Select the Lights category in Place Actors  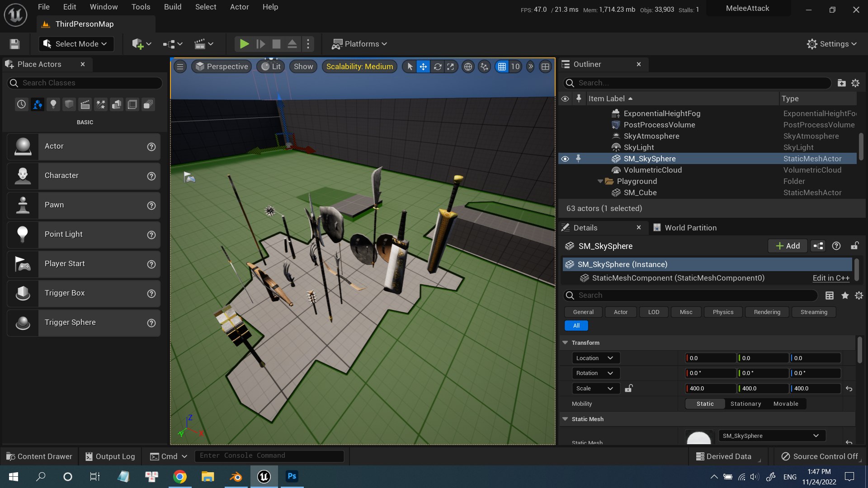pos(53,104)
